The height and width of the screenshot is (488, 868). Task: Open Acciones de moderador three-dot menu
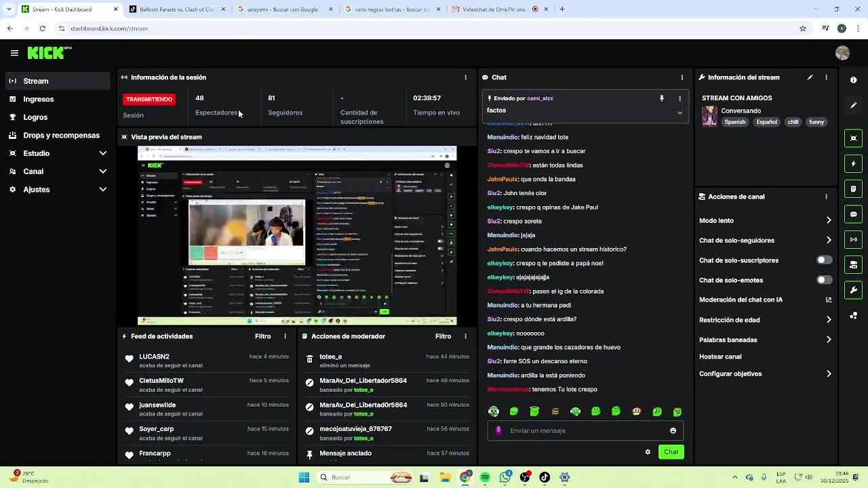[x=465, y=336]
